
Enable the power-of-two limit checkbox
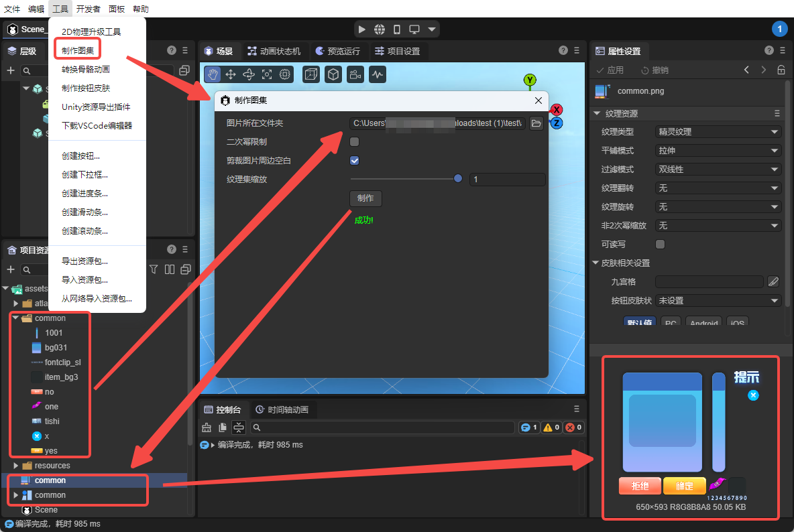pos(355,142)
